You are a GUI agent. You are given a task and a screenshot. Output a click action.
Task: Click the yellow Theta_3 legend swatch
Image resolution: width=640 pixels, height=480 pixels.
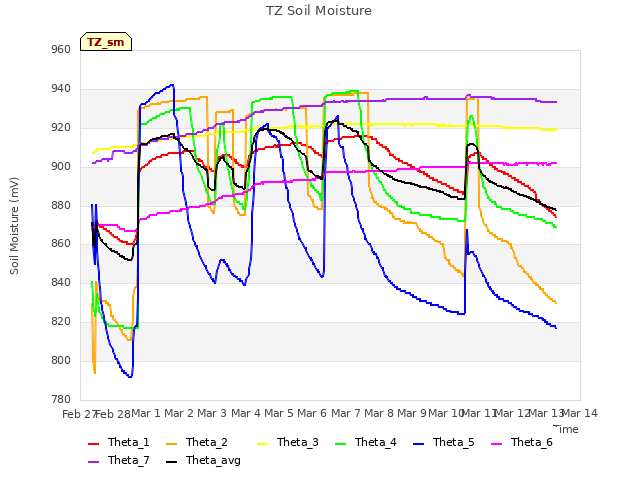(262, 443)
